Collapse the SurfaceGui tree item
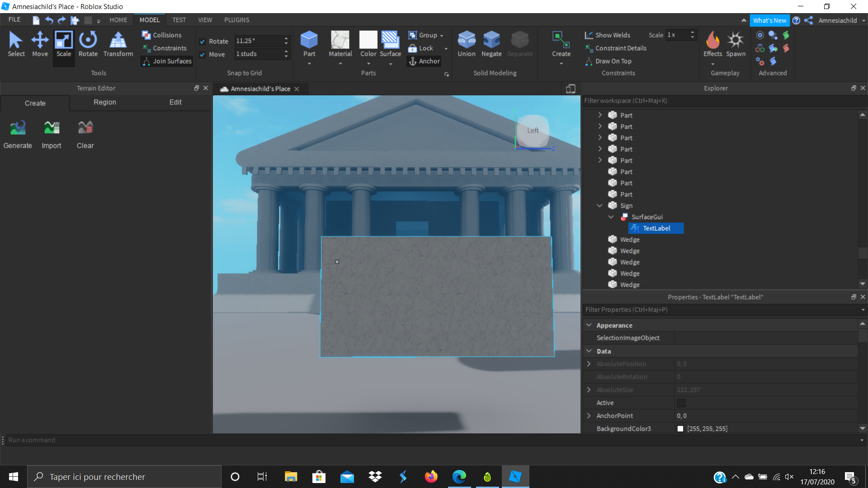This screenshot has width=868, height=488. coord(611,217)
